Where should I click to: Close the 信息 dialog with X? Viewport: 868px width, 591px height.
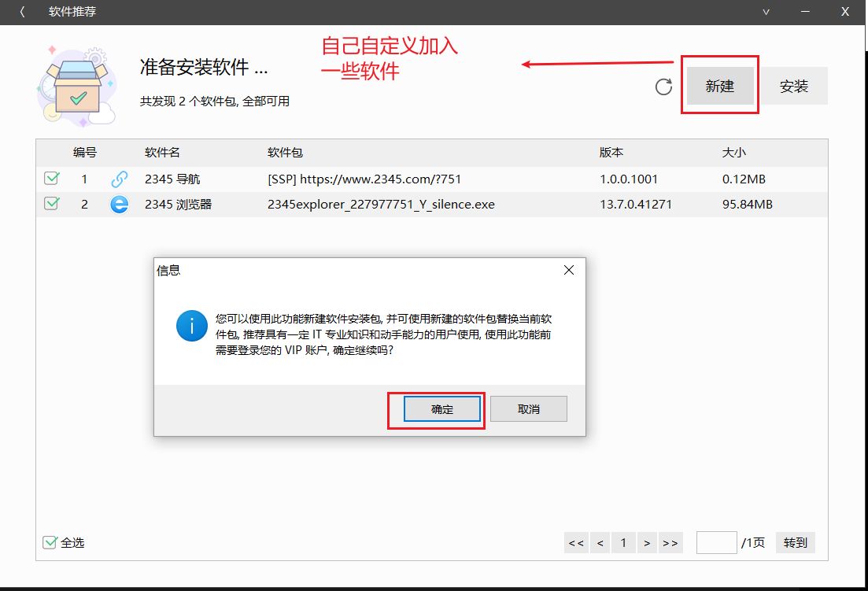click(569, 270)
